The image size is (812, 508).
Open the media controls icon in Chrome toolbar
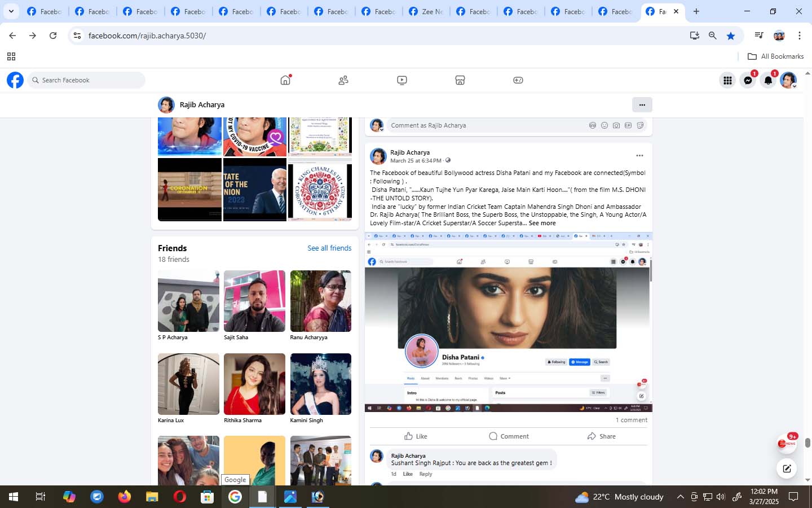pyautogui.click(x=759, y=36)
